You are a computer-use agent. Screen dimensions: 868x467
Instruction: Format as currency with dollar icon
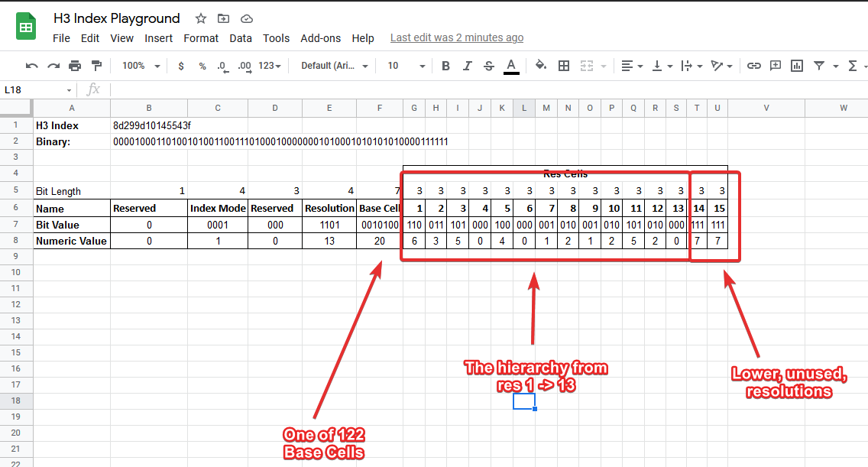click(181, 66)
